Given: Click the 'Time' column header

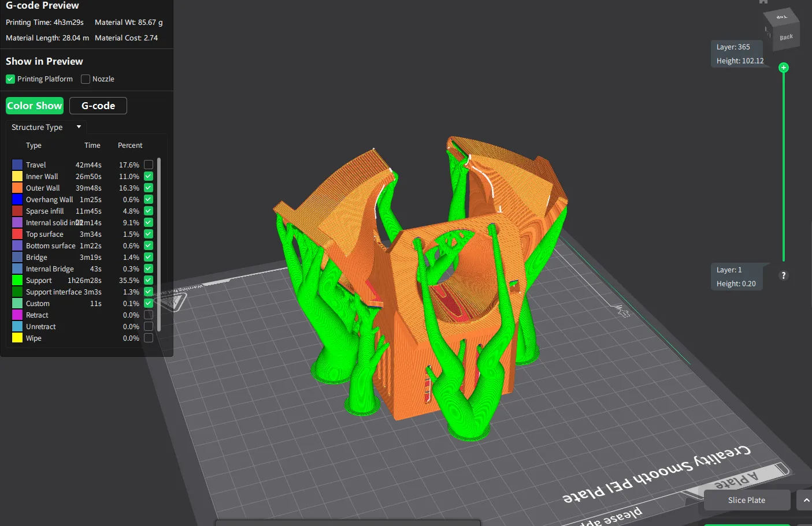Looking at the screenshot, I should 92,146.
